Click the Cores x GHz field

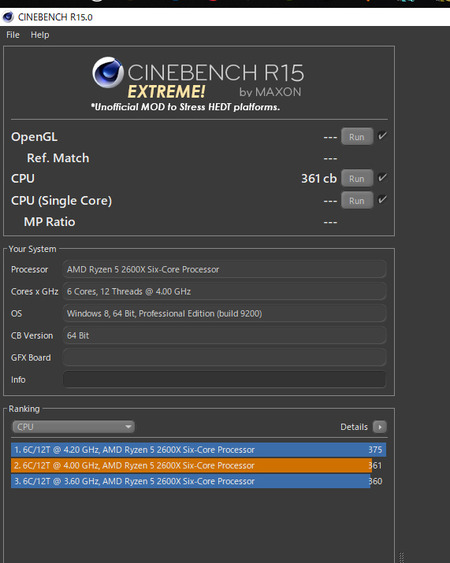(224, 291)
